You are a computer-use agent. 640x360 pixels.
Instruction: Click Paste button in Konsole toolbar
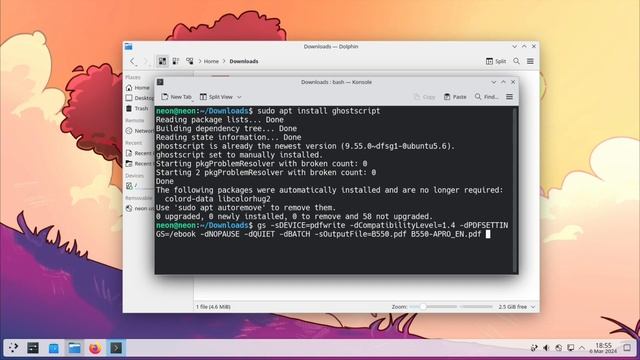pos(455,97)
